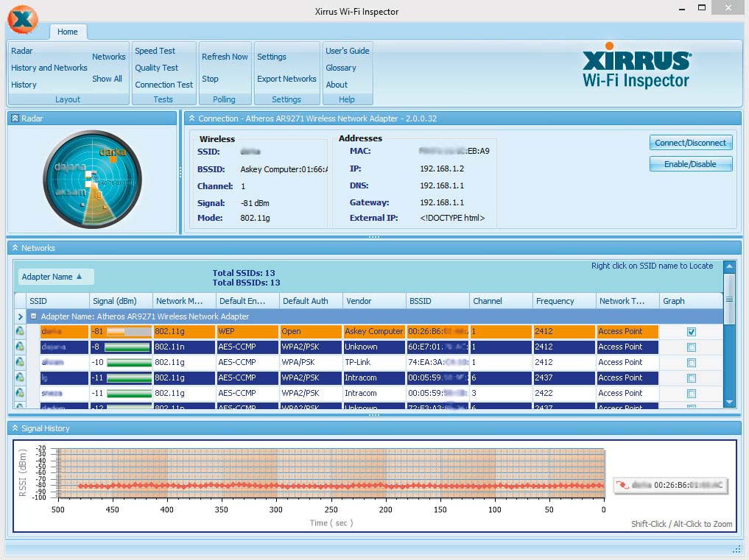
Task: Select the Show All layout
Action: [107, 79]
